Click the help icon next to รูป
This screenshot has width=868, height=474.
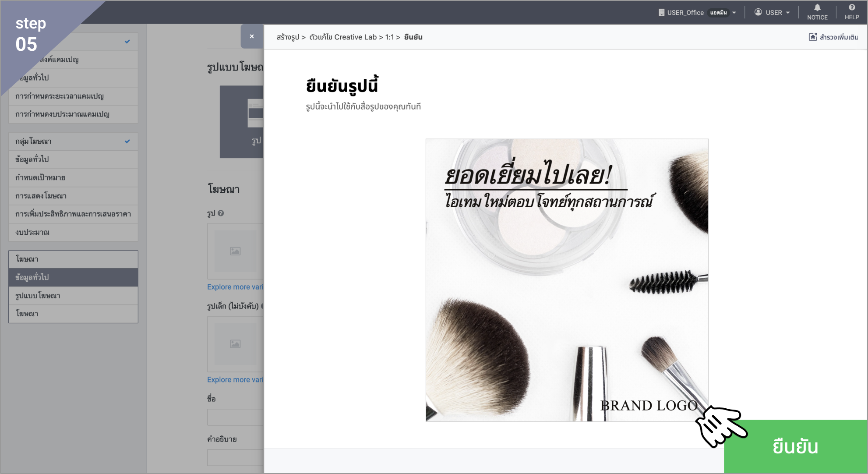point(221,213)
